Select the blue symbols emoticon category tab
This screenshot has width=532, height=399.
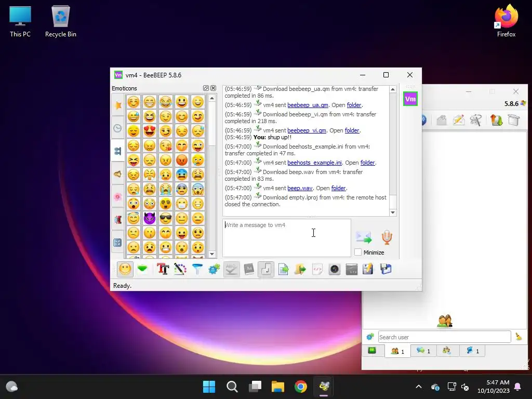pos(118,242)
